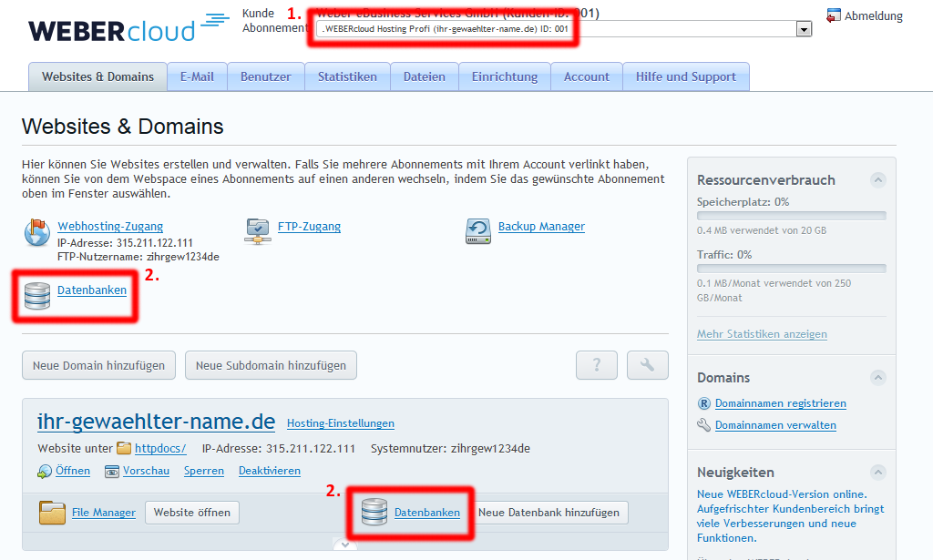This screenshot has height=560, width=933.
Task: Click the Speicherplatz usage progress bar
Action: pos(792,216)
